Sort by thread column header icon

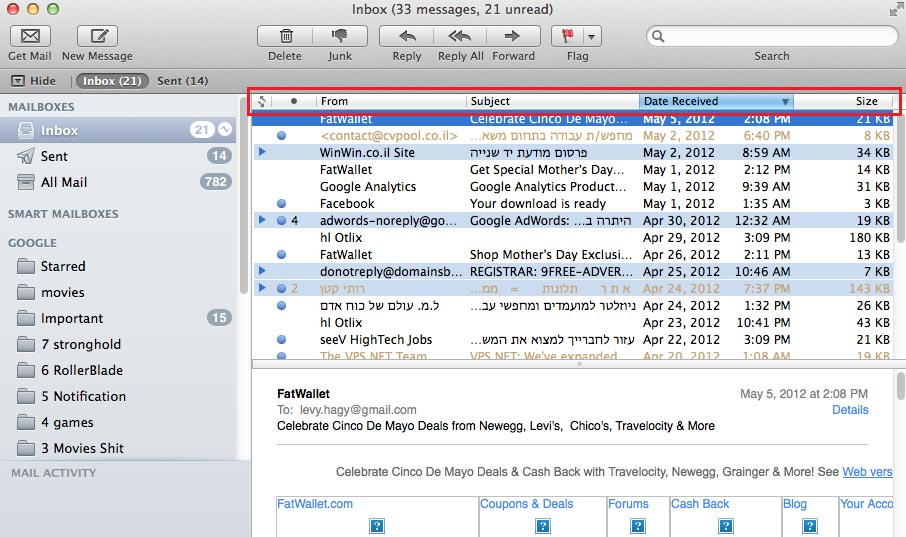(x=262, y=101)
